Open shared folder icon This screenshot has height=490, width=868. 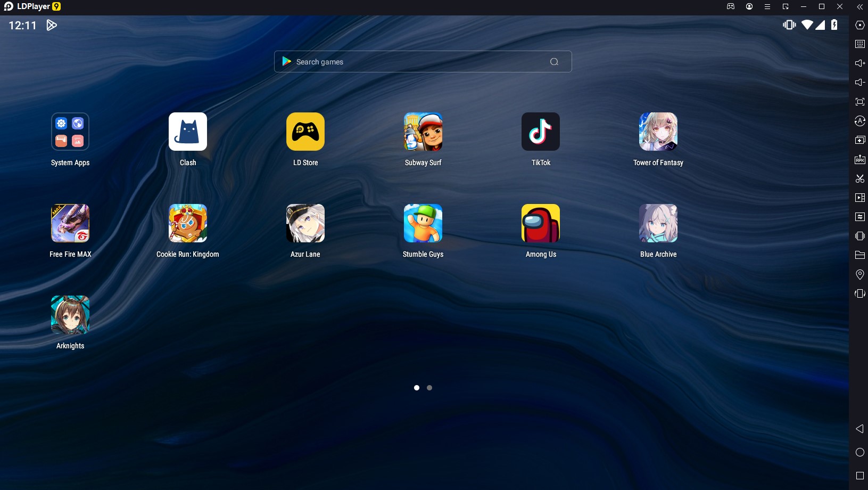(x=859, y=255)
